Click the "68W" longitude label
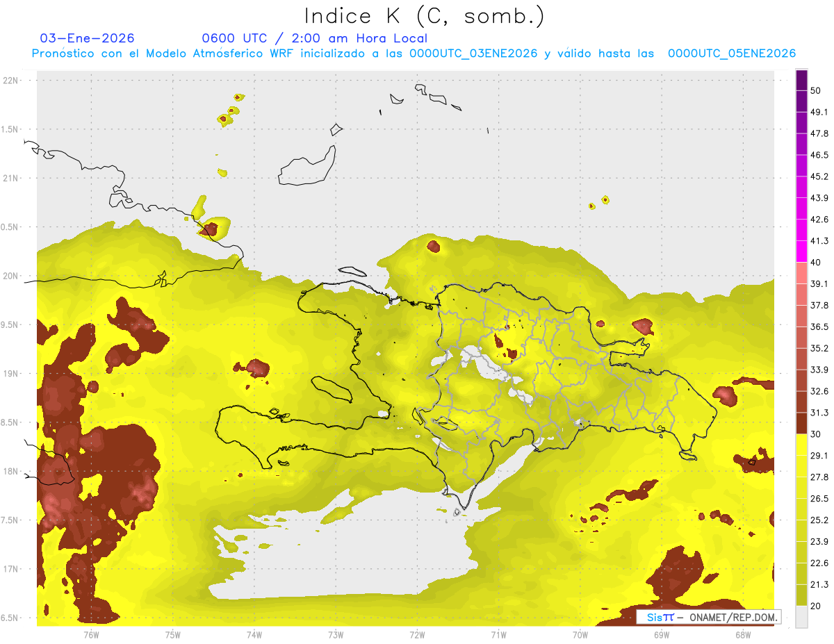 [x=743, y=634]
